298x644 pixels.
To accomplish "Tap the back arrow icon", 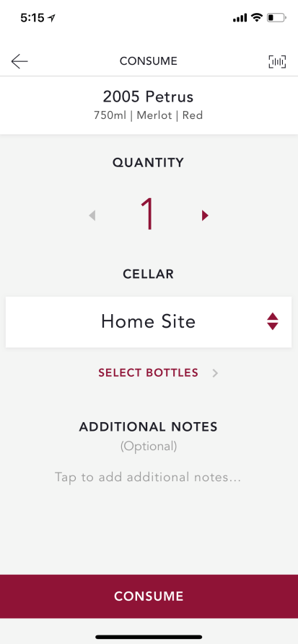I will pyautogui.click(x=19, y=61).
